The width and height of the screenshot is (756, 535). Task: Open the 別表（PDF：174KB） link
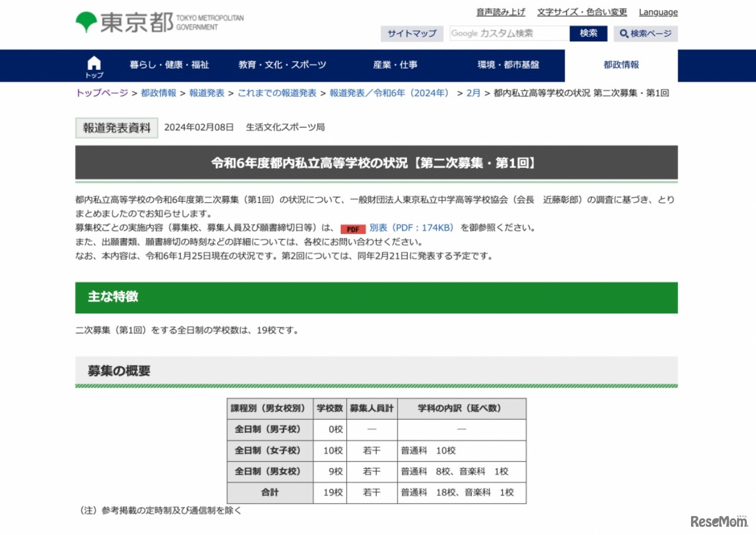[411, 228]
